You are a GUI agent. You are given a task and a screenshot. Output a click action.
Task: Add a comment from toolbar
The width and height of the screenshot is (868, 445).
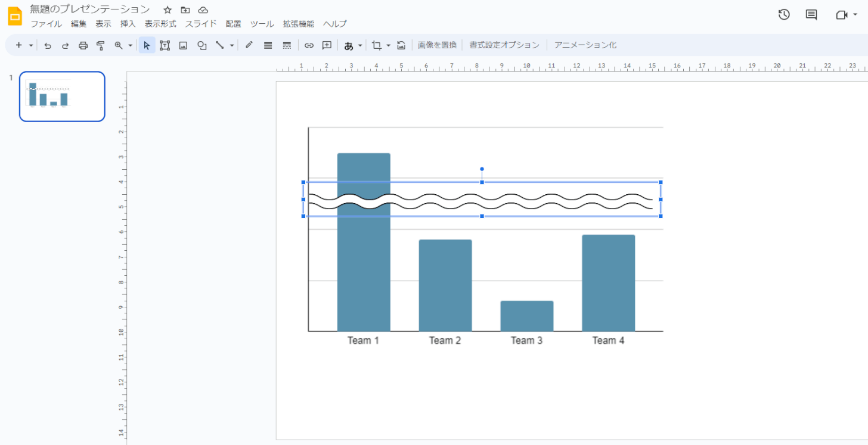(x=327, y=45)
